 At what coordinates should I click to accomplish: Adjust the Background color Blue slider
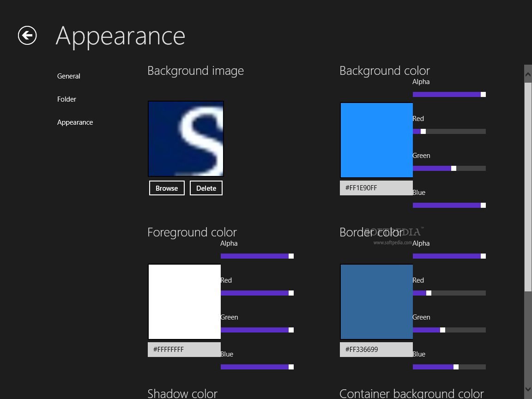coord(449,205)
